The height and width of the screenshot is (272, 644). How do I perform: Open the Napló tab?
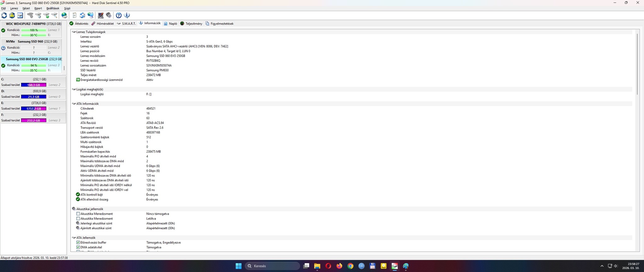pos(170,24)
